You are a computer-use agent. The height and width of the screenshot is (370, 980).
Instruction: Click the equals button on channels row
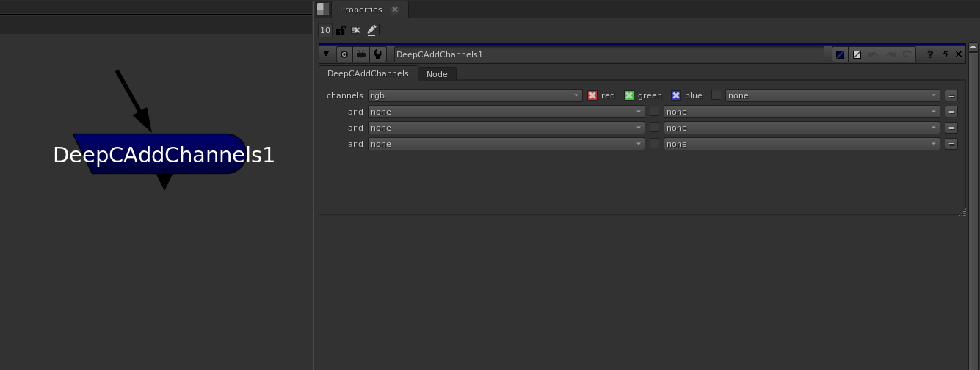[951, 95]
